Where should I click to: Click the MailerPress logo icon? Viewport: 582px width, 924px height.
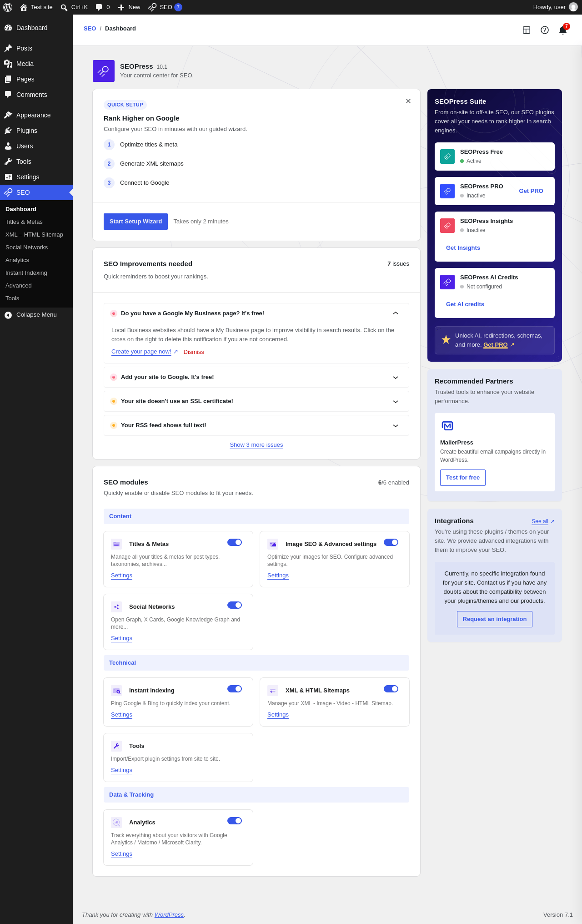[x=447, y=426]
